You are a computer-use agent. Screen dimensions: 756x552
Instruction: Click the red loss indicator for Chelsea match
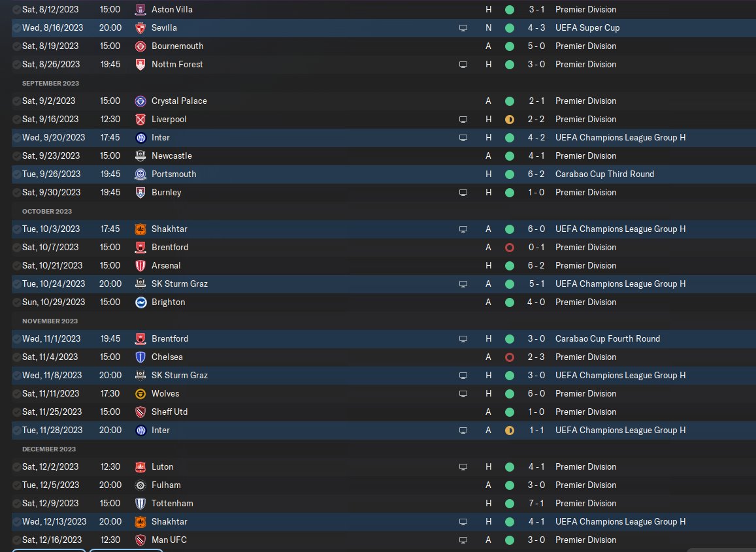click(509, 357)
